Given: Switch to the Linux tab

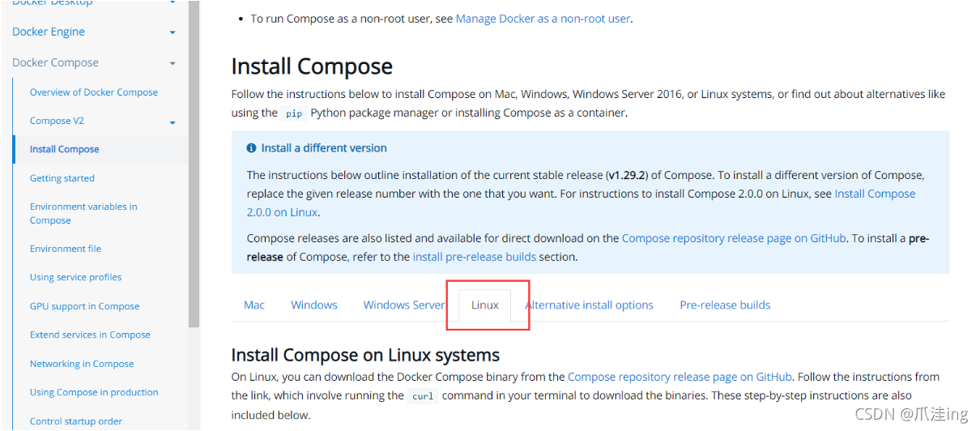Looking at the screenshot, I should [485, 305].
